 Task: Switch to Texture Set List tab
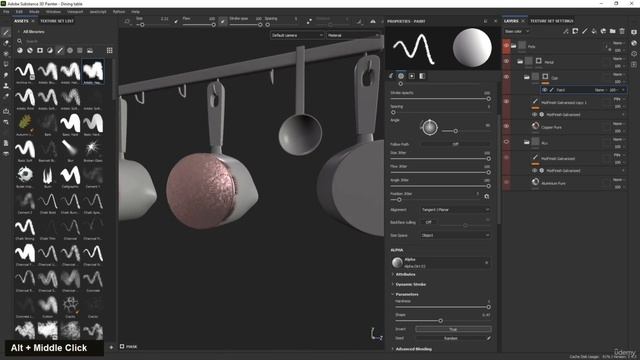tap(57, 21)
